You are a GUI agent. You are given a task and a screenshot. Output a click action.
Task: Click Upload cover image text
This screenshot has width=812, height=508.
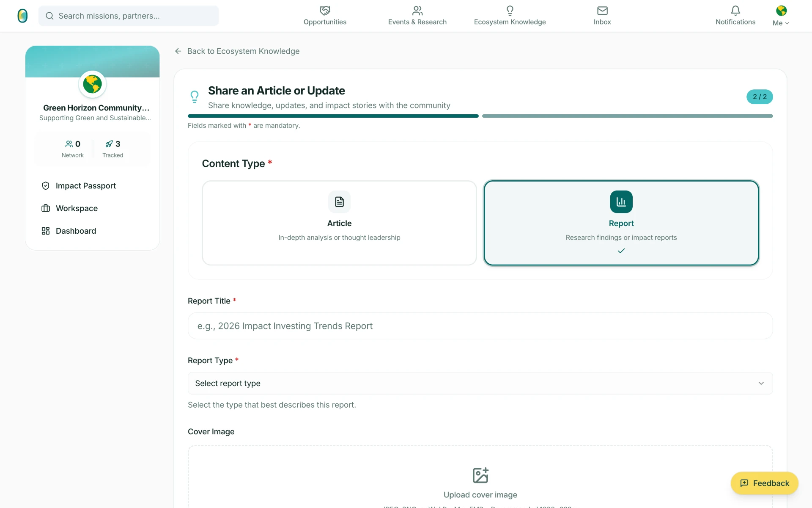click(x=480, y=495)
